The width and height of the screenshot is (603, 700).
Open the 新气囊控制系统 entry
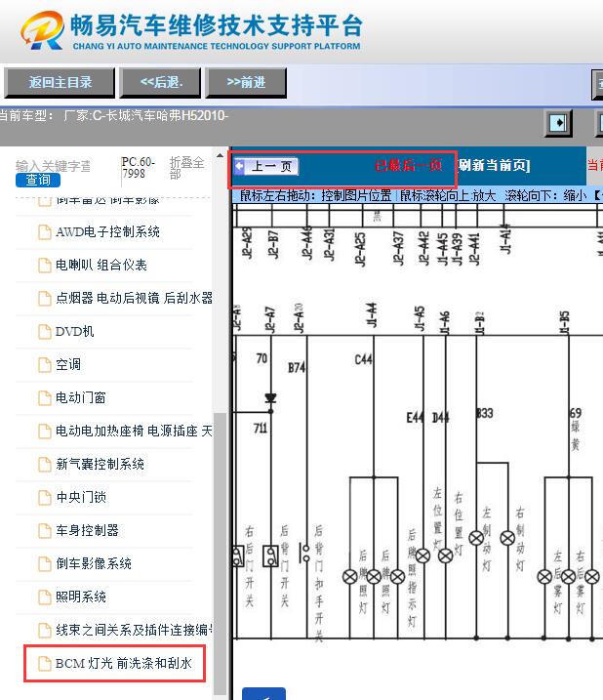(100, 465)
